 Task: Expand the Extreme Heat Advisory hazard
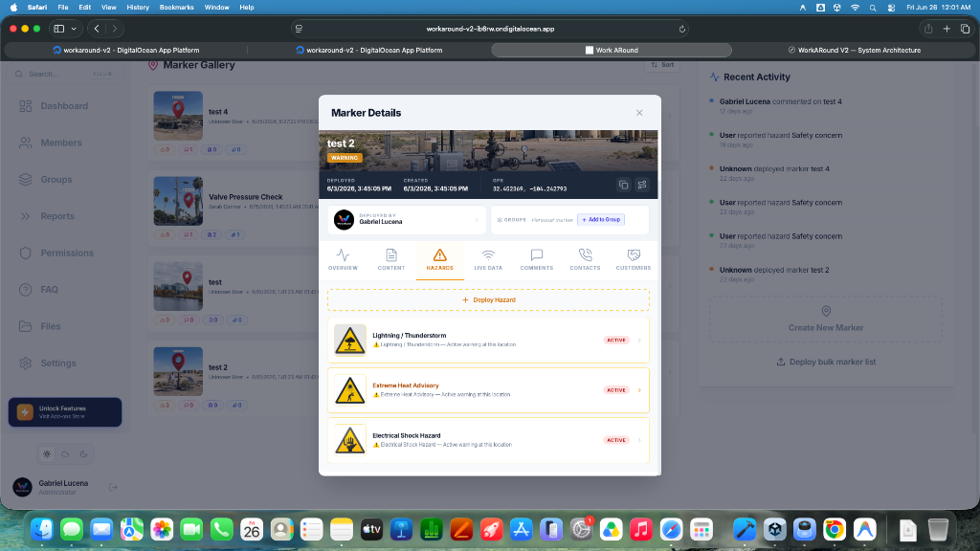click(488, 390)
